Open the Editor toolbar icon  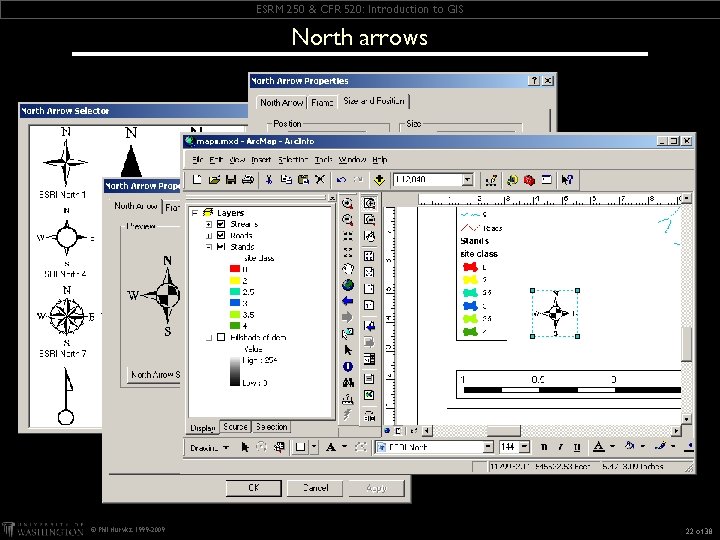491,180
